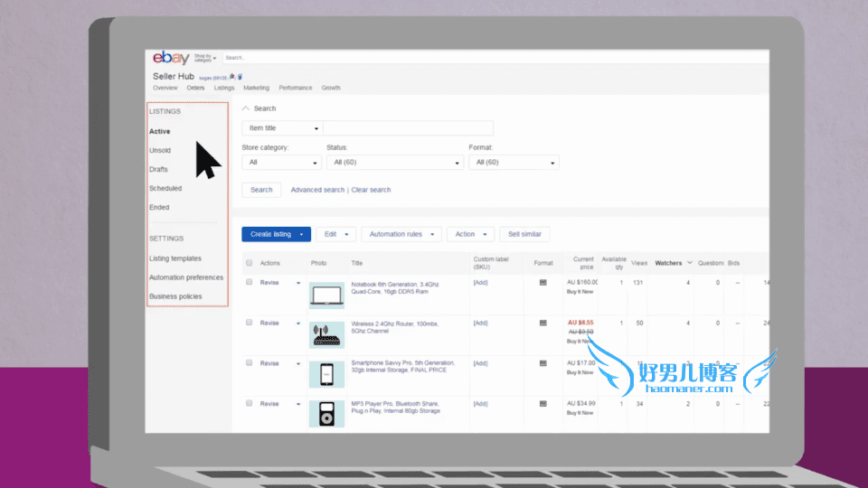Viewport: 868px width, 488px height.
Task: Click Revise for the Smartphone listing
Action: (x=269, y=363)
